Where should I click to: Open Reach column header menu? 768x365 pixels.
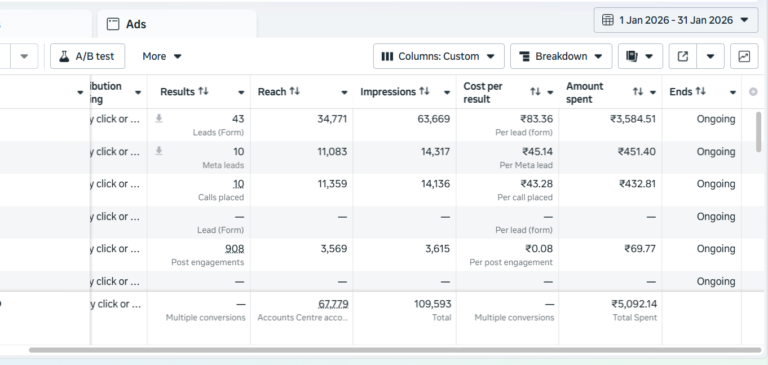pos(344,93)
